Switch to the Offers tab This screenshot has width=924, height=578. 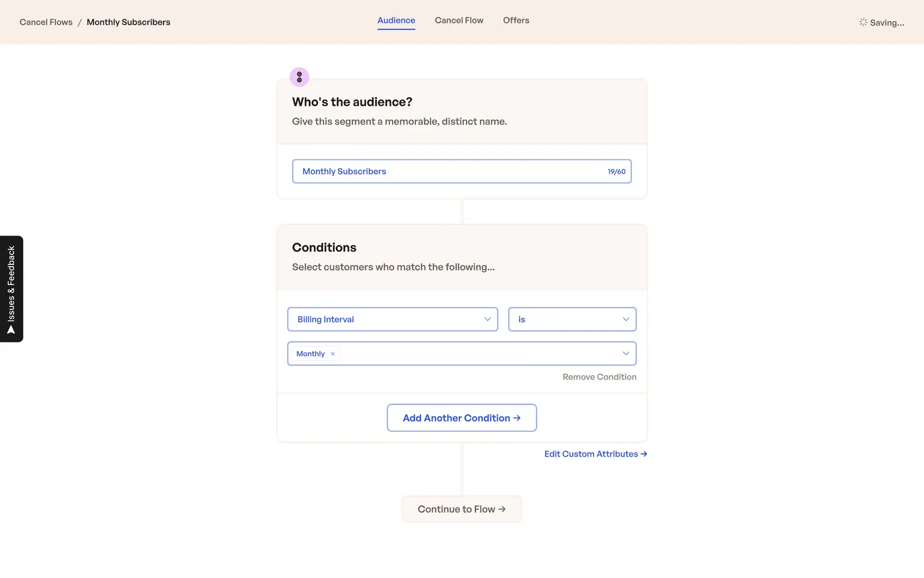(x=516, y=20)
